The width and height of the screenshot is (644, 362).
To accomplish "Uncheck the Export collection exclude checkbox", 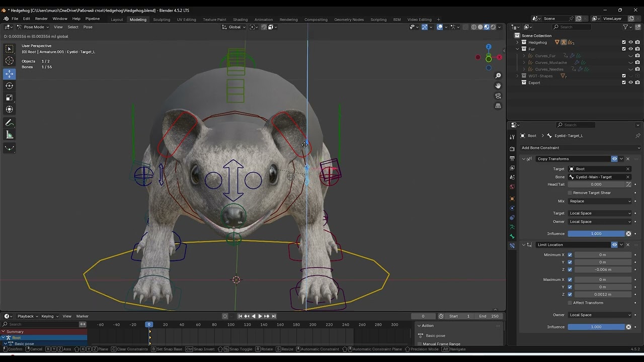I will (624, 82).
